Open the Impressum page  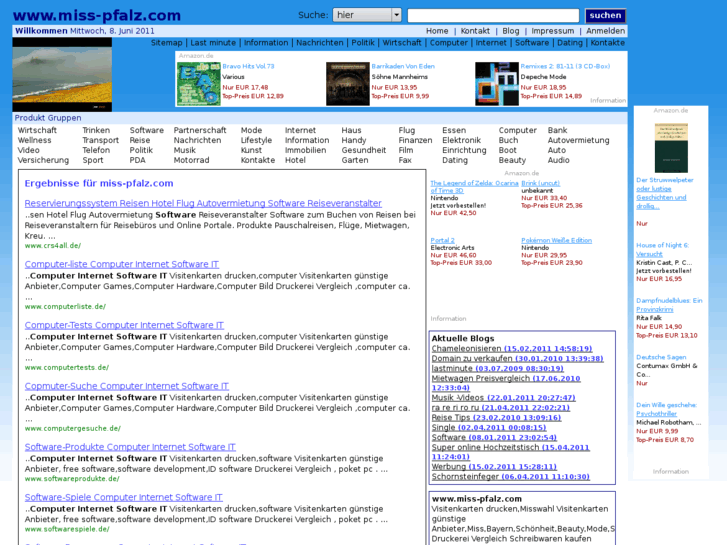pos(552,31)
